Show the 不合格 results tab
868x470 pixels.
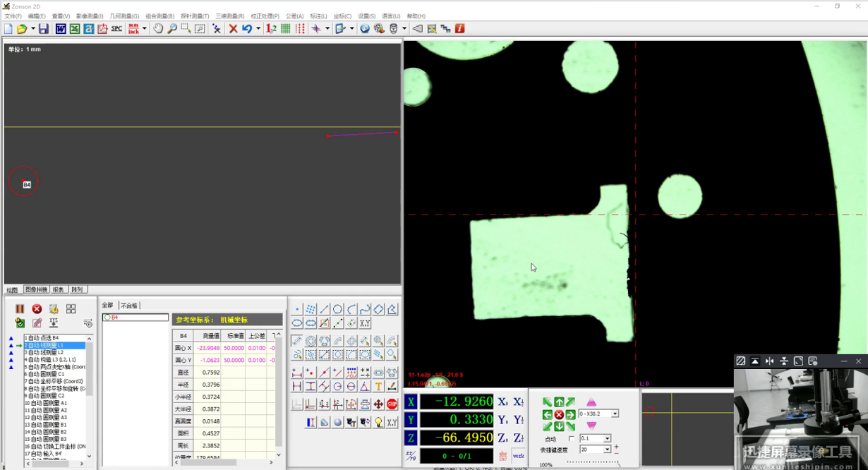pos(129,306)
